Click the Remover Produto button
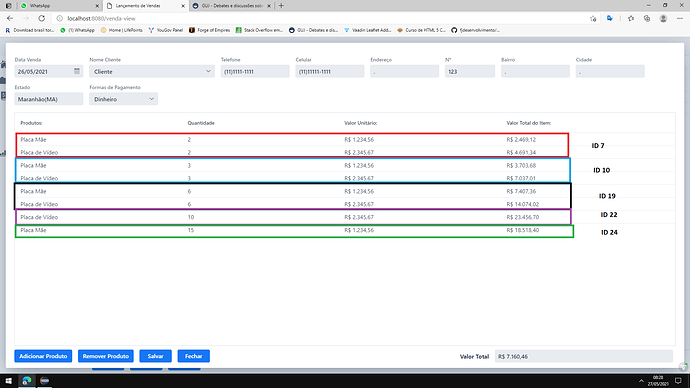This screenshot has height=388, width=690. tap(106, 356)
